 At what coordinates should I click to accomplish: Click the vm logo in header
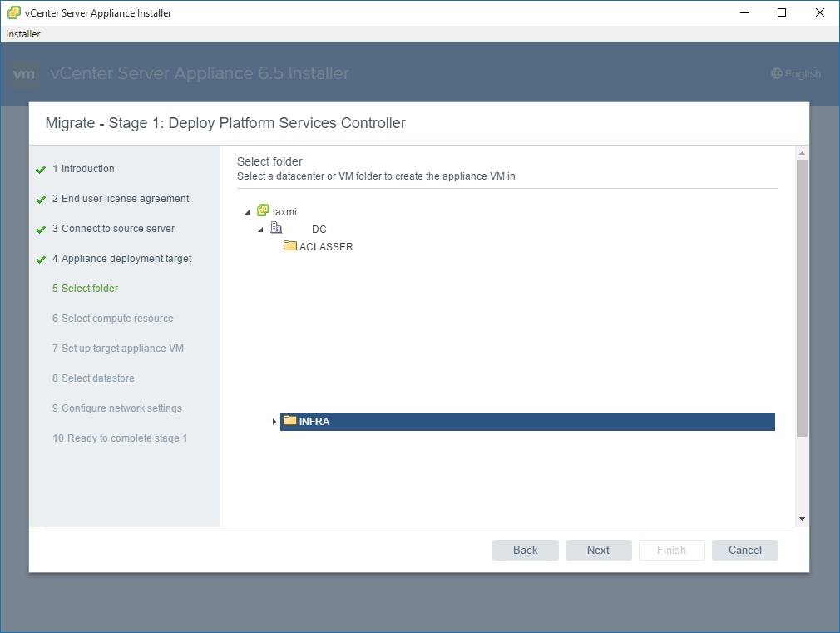pyautogui.click(x=24, y=74)
